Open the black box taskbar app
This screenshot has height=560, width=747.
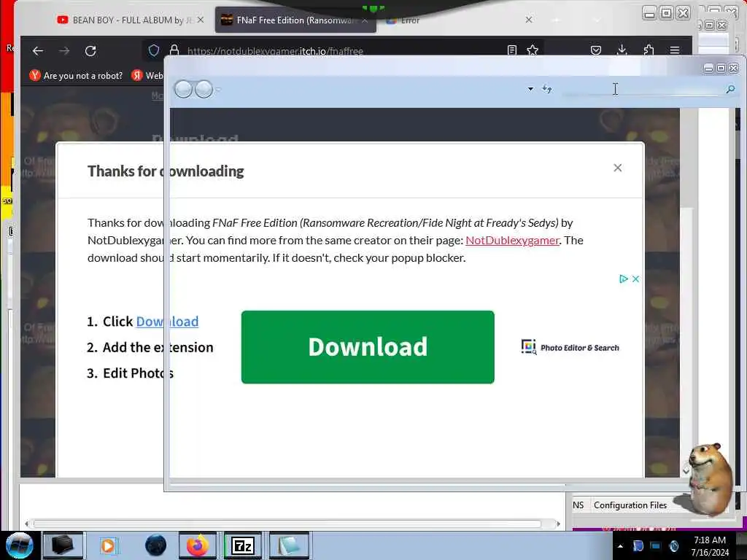63,545
